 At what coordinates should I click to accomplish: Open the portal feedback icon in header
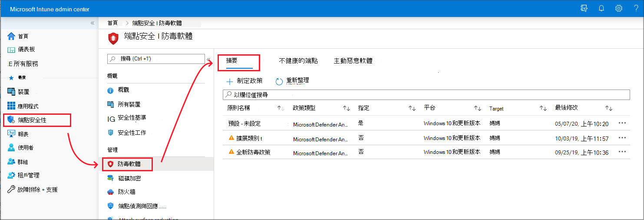584,8
